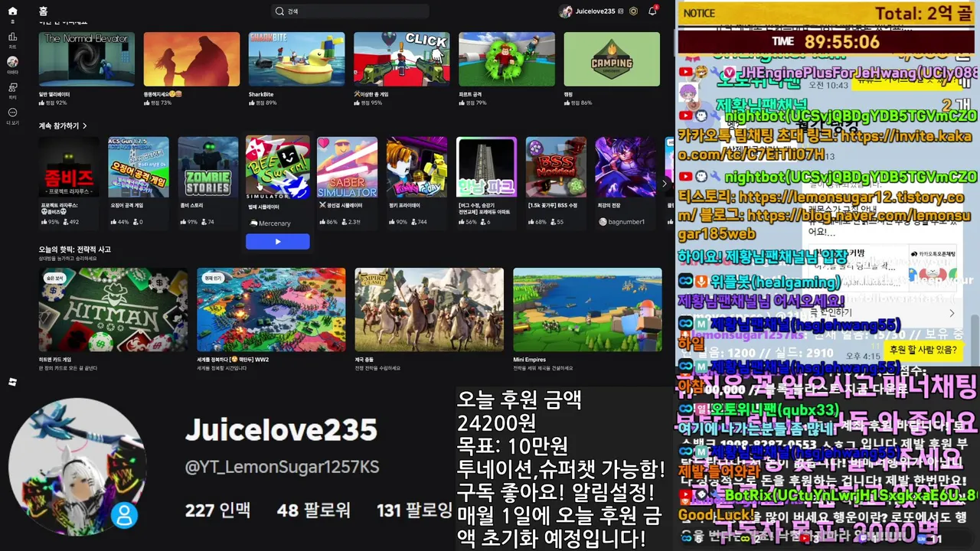
Task: Click the TIME 89:55:06 timer in overlay
Action: 826,41
